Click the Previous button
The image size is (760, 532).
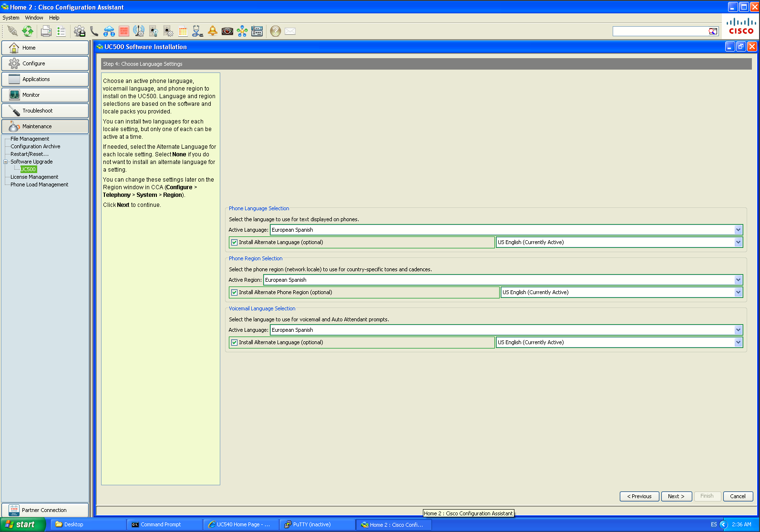click(x=639, y=496)
